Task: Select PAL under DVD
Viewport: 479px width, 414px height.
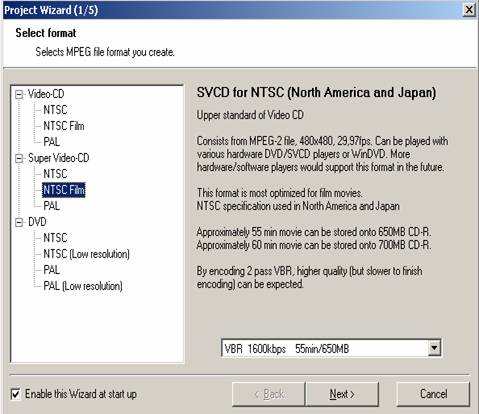Action: point(52,270)
